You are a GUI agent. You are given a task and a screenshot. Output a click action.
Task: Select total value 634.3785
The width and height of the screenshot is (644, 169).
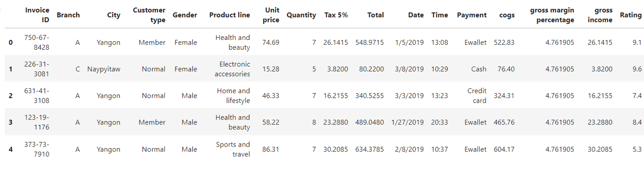point(369,149)
